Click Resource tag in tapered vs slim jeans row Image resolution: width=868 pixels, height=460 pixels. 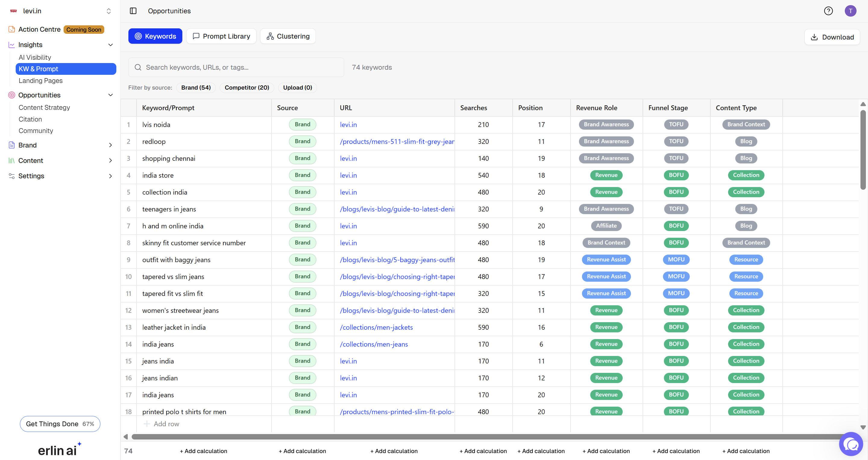pos(746,277)
